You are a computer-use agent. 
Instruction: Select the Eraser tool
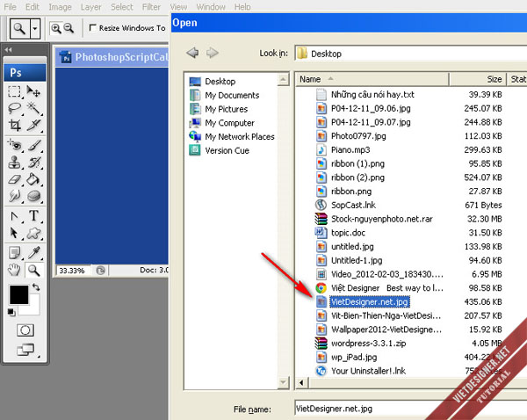[14, 179]
